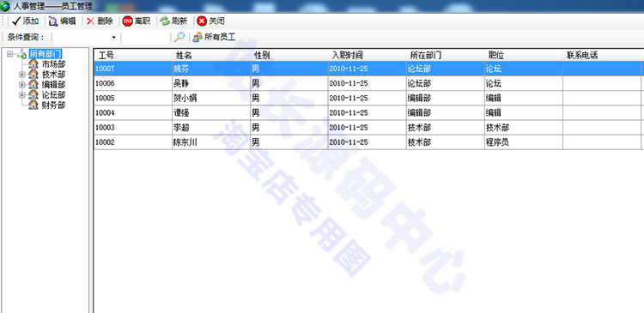Screen dimensions: 644x313
Task: Click the red 关闭 circle icon
Action: 202,21
